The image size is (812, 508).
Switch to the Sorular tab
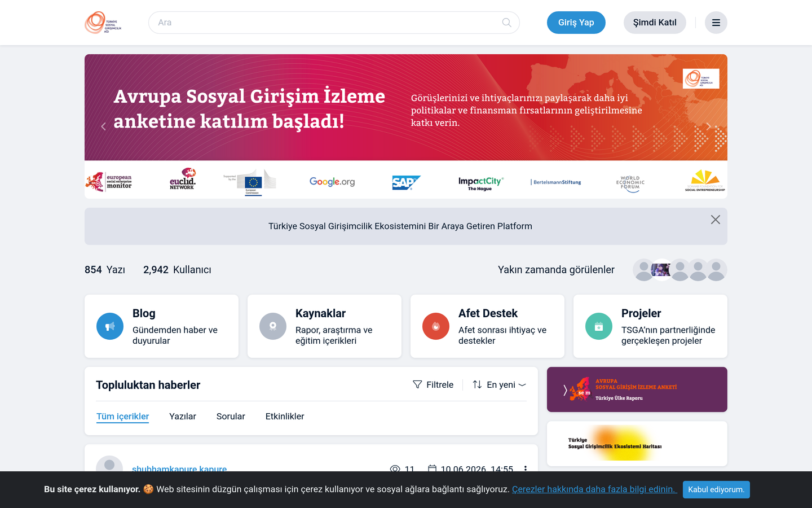click(231, 417)
